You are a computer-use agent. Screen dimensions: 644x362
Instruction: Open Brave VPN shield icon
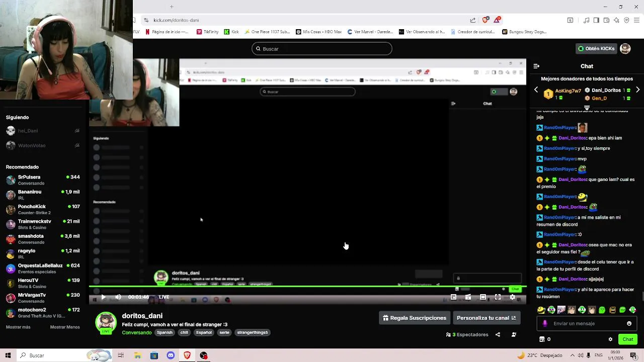[x=626, y=20]
